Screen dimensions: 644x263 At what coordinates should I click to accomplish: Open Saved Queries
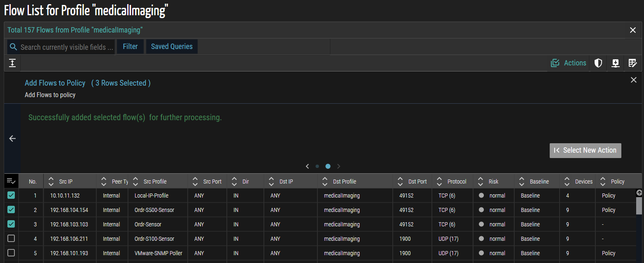(172, 47)
